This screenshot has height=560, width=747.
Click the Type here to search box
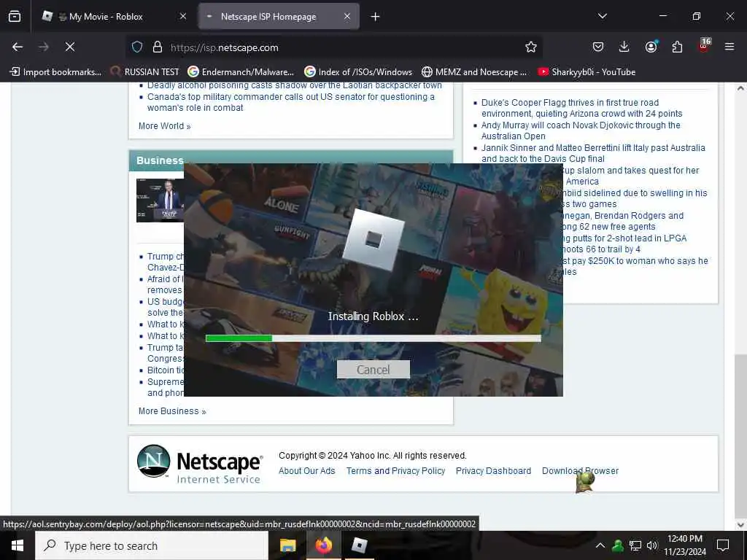(152, 545)
